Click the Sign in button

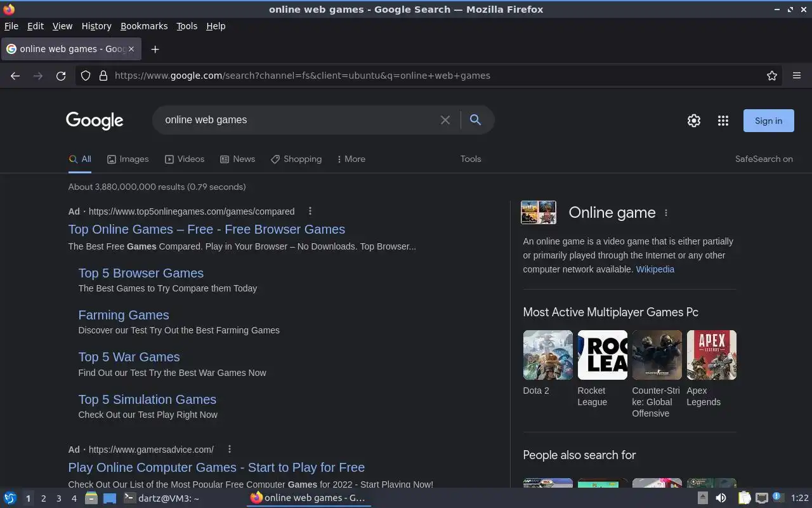tap(768, 121)
